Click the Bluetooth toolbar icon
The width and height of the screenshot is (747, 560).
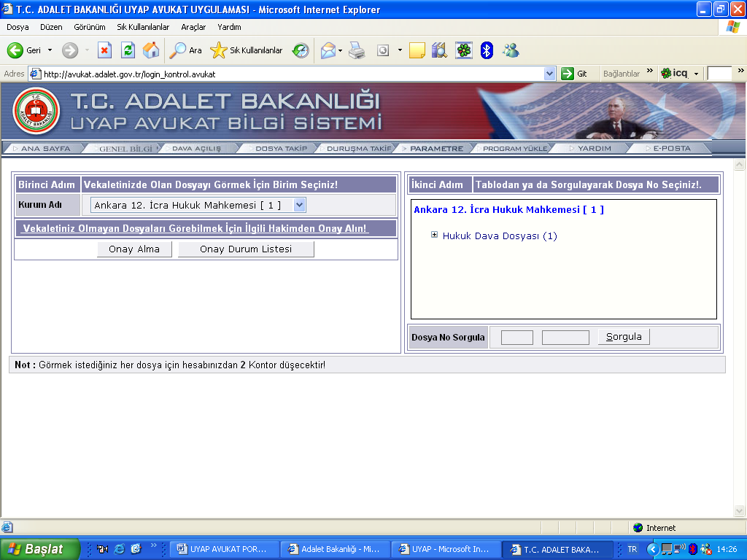(x=487, y=50)
